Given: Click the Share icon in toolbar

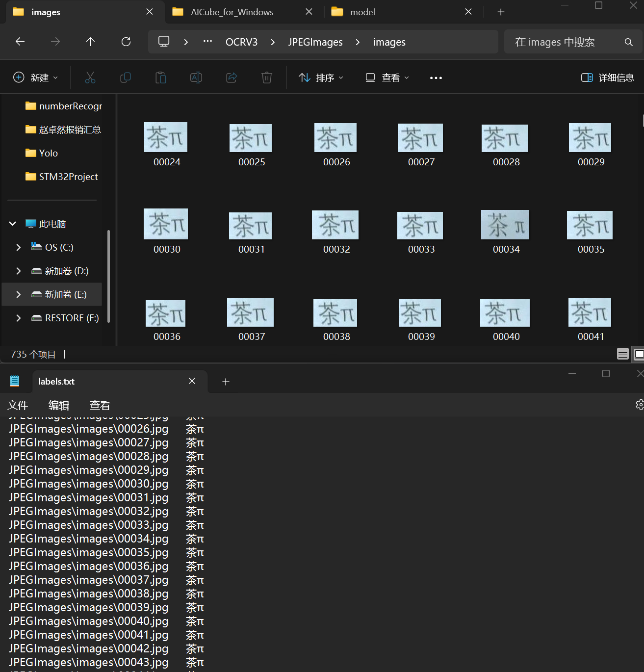Looking at the screenshot, I should pos(232,78).
